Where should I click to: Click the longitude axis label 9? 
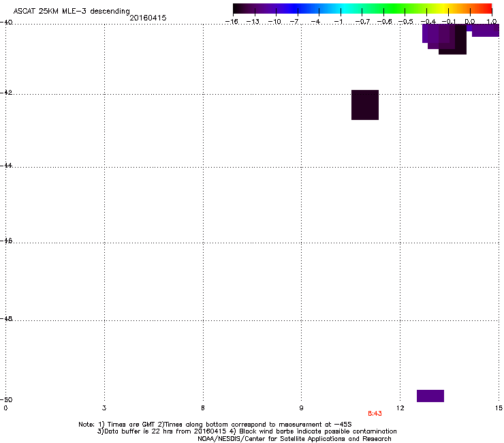301,408
